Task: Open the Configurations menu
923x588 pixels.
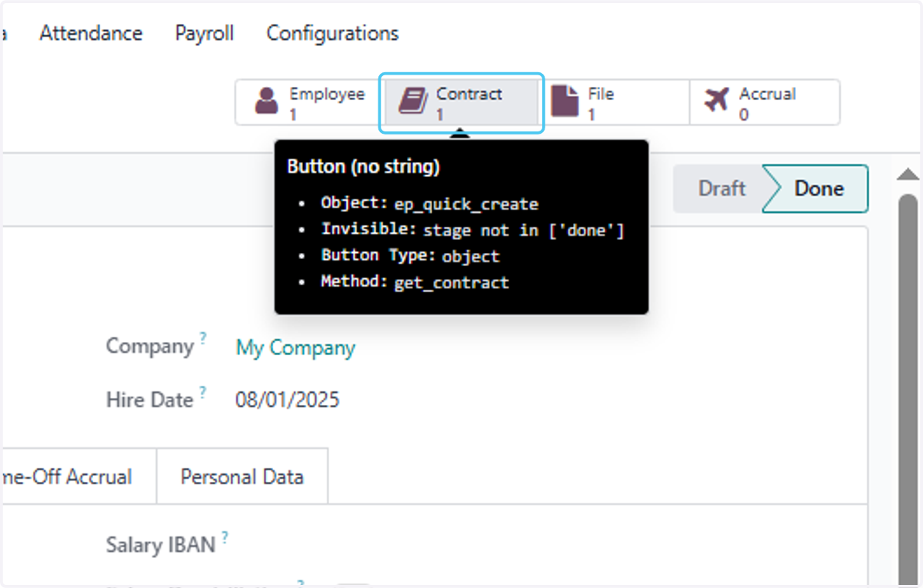Action: coord(332,33)
